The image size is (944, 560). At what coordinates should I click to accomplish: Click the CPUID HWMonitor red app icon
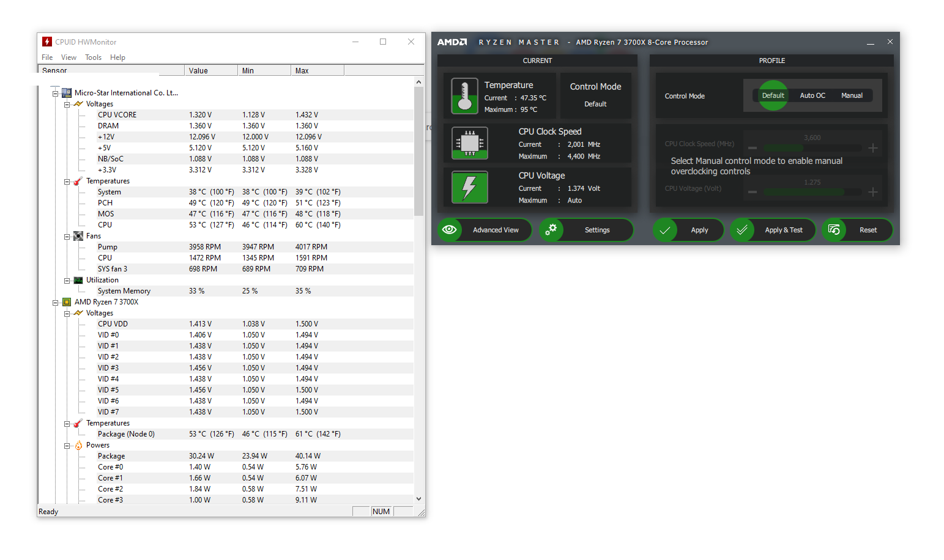pyautogui.click(x=47, y=42)
